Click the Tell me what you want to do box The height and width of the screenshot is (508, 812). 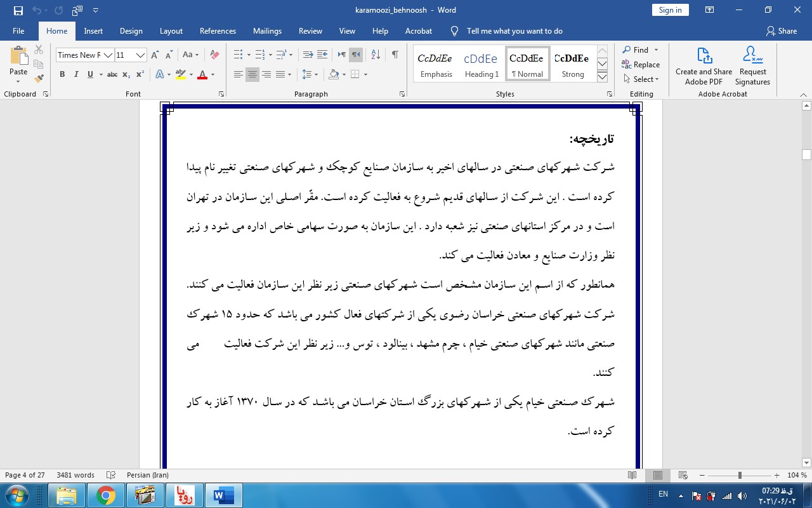coord(514,31)
